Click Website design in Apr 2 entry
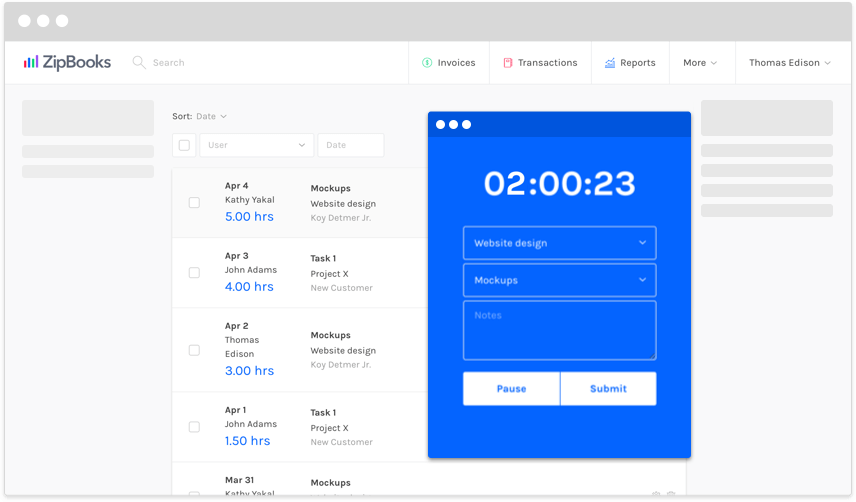 [x=343, y=350]
